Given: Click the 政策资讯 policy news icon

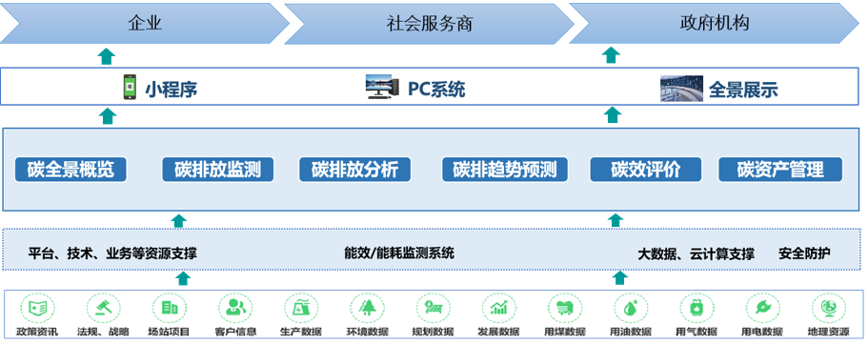Looking at the screenshot, I should coord(37,308).
